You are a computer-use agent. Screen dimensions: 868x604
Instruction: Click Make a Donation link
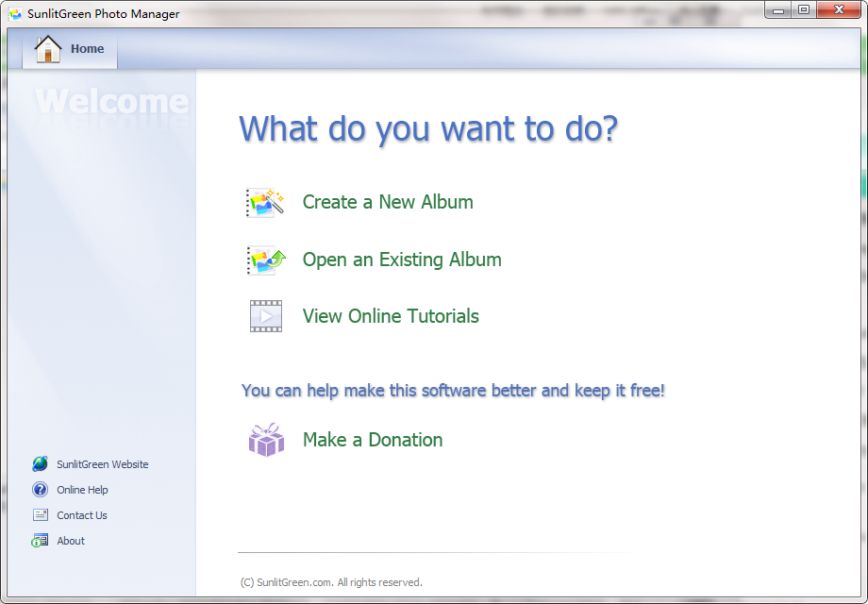pyautogui.click(x=373, y=440)
